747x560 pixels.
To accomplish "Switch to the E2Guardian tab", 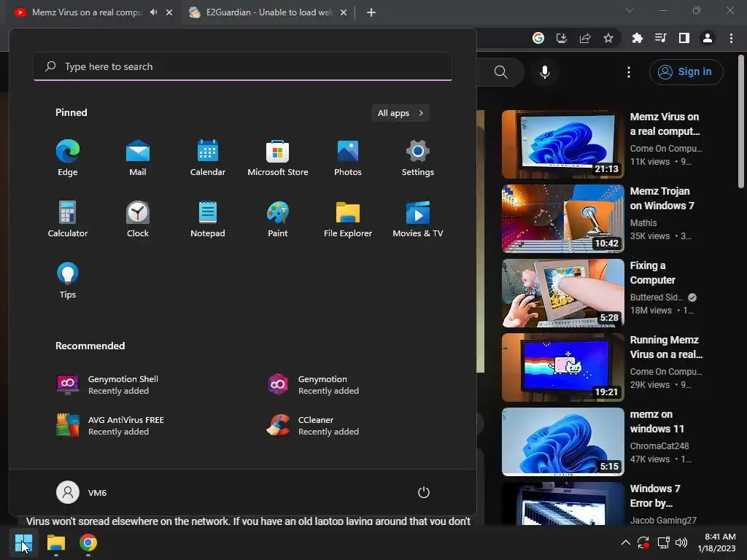I will pos(268,12).
